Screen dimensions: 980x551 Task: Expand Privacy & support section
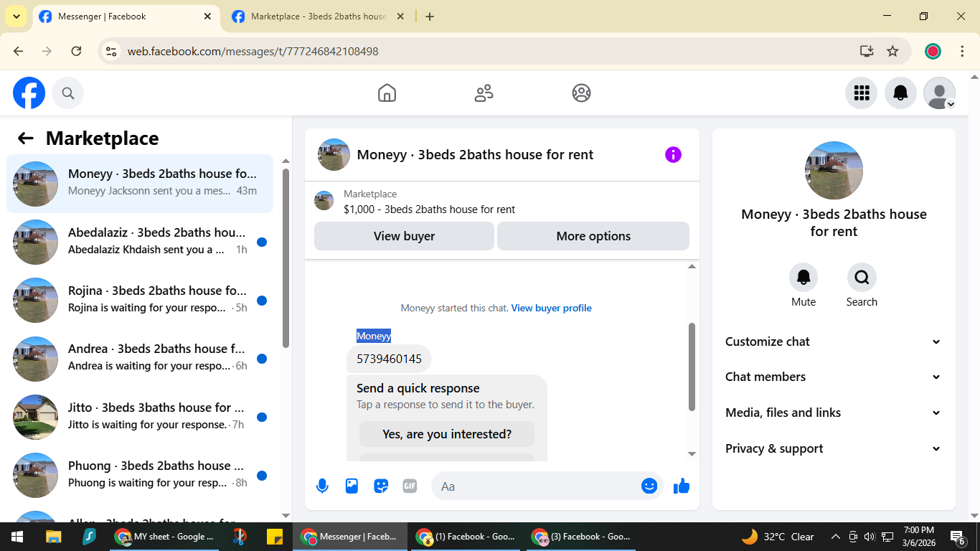coord(833,448)
